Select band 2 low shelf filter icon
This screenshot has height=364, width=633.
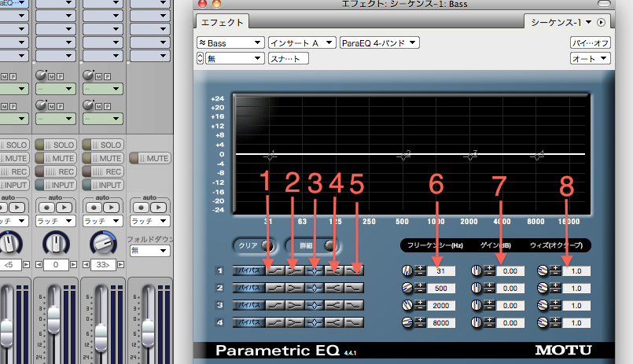pos(295,288)
